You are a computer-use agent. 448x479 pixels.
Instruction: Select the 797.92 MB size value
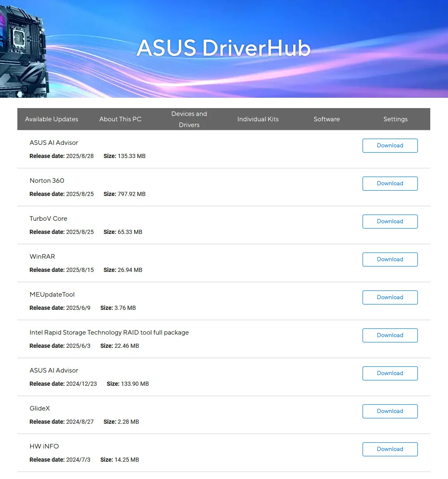click(131, 194)
